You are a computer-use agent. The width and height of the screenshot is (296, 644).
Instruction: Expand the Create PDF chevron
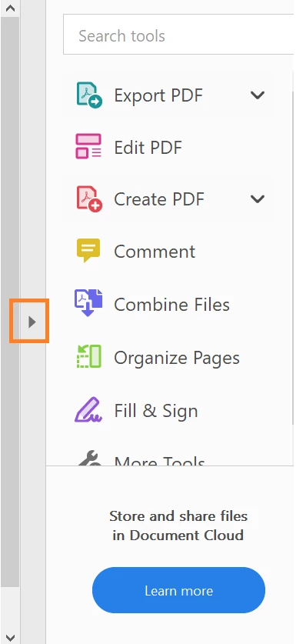(x=258, y=199)
